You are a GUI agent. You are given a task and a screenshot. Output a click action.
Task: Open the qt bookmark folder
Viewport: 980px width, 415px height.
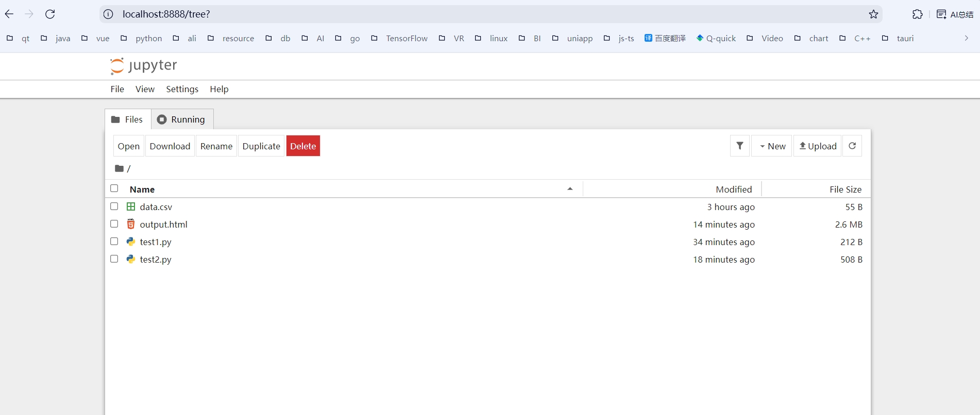click(x=18, y=38)
